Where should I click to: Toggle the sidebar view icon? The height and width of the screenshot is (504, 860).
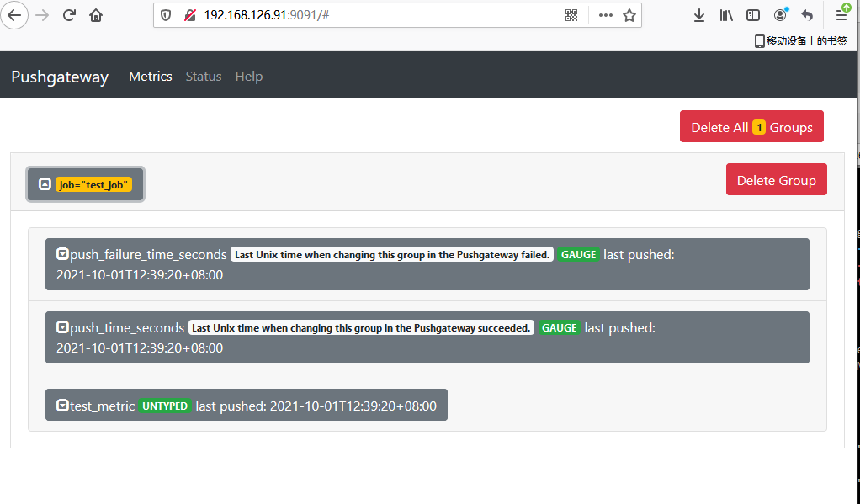pos(753,15)
